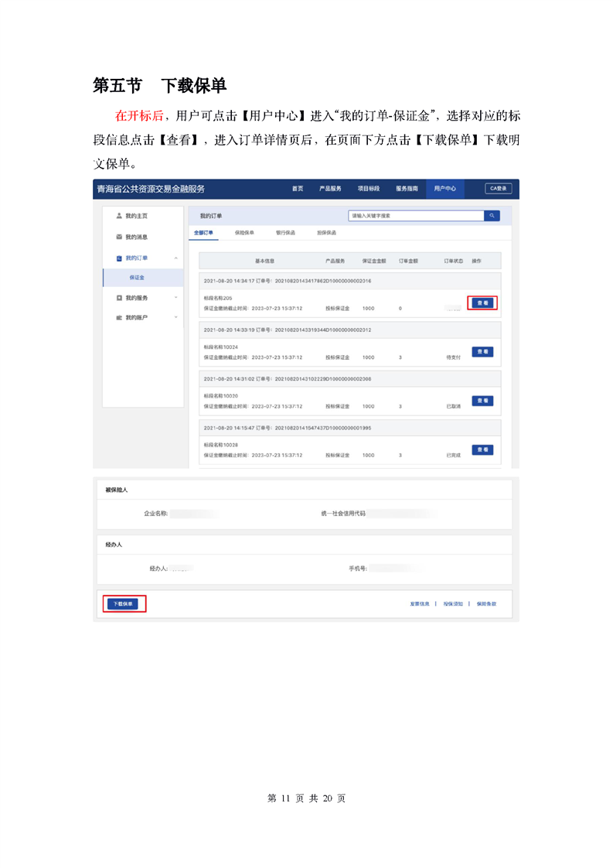Switch to the 银行保函 tab
Image resolution: width=613 pixels, height=868 pixels.
click(285, 232)
